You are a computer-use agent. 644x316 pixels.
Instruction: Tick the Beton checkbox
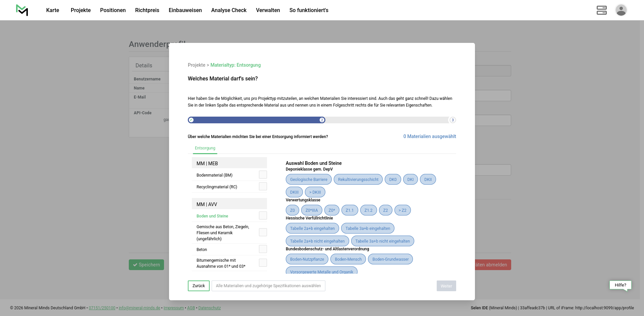(x=263, y=249)
